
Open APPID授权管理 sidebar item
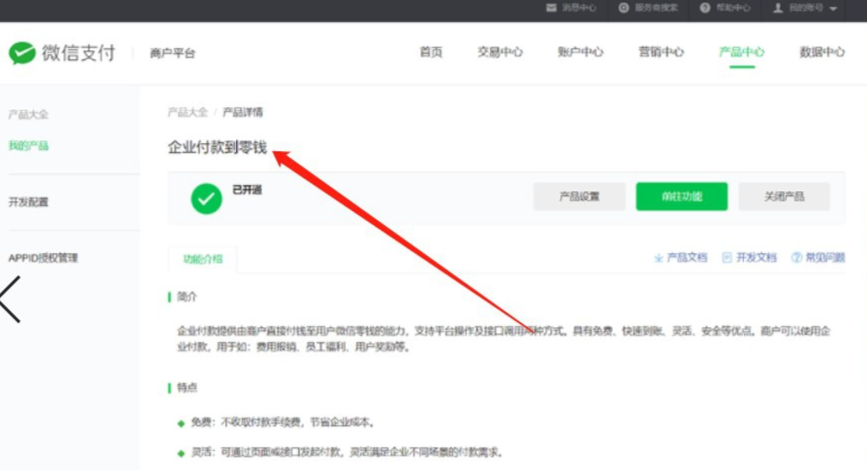[x=43, y=258]
